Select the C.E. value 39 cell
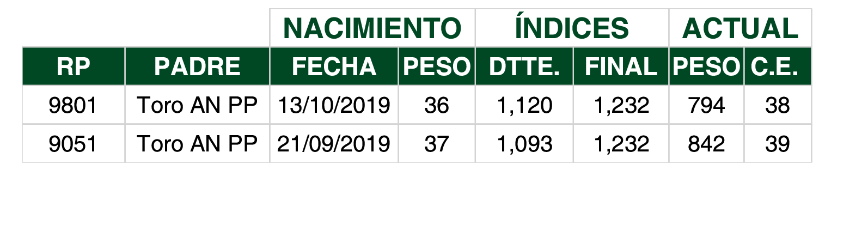The image size is (868, 225). 778,144
